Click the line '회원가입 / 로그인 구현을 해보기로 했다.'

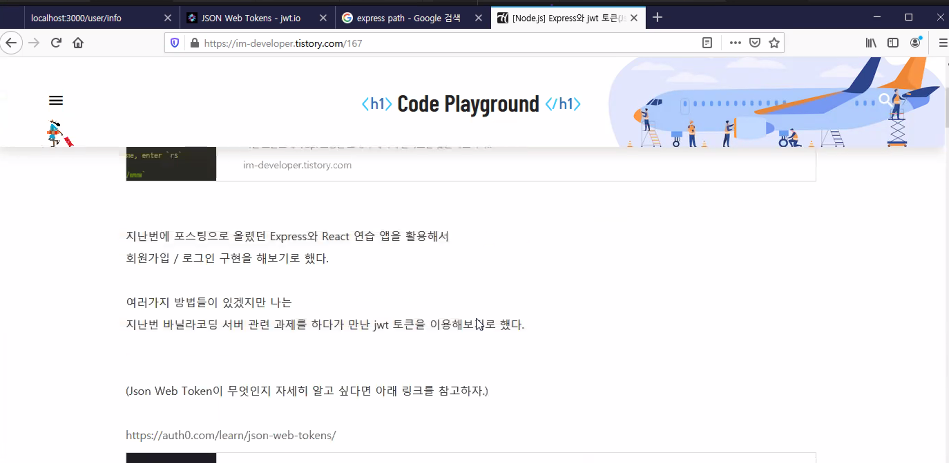click(x=227, y=258)
